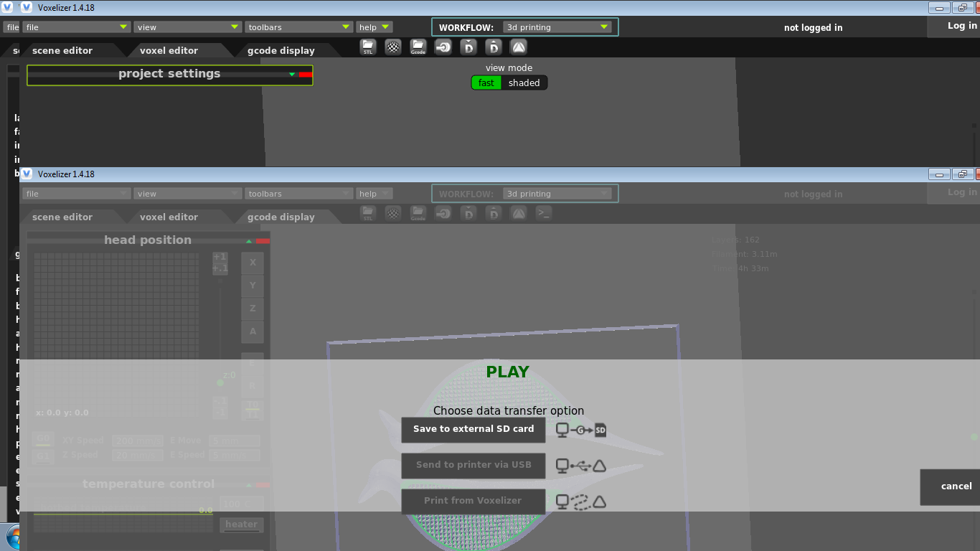Close temperature control panel red button

(x=263, y=485)
